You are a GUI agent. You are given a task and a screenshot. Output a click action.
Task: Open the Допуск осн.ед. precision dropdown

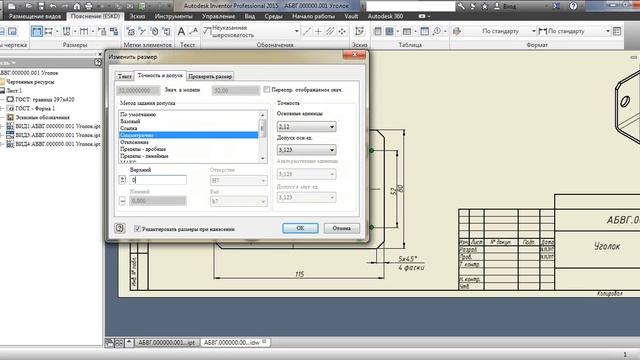pyautogui.click(x=307, y=150)
